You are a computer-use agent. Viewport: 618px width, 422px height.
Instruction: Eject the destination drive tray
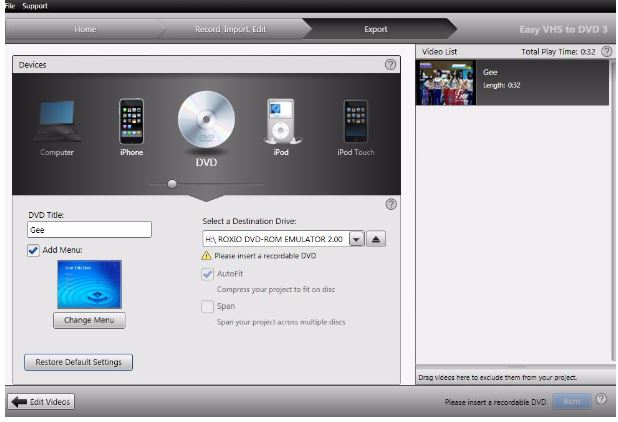click(x=376, y=239)
